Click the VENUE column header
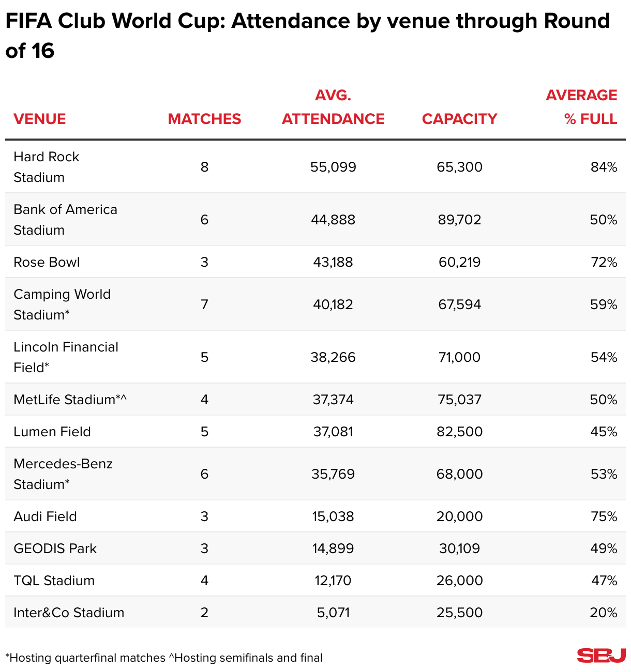This screenshot has height=672, width=631. coord(40,119)
